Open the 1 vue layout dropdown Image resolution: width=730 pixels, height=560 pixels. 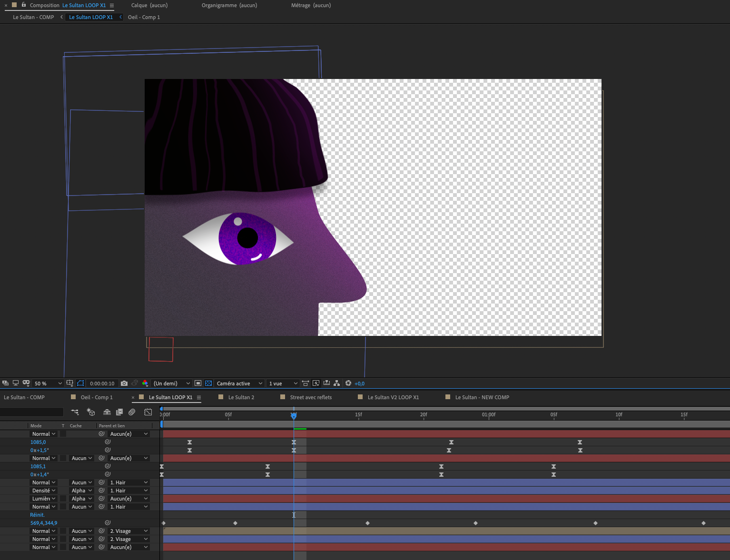[x=283, y=383]
